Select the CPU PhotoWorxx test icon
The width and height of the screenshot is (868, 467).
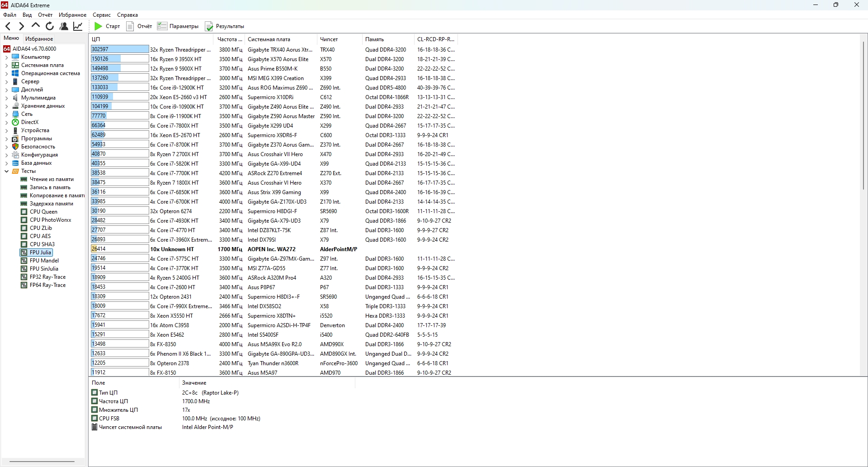tap(24, 220)
